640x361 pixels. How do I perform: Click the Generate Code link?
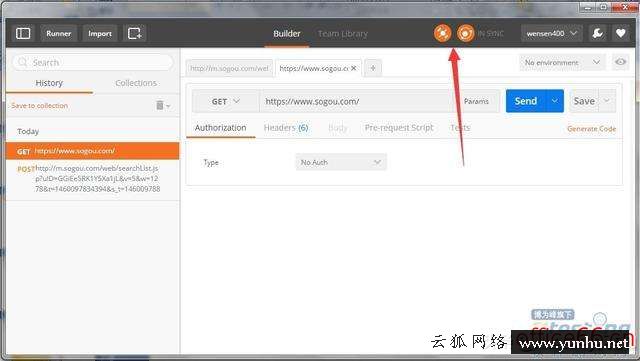(x=591, y=129)
